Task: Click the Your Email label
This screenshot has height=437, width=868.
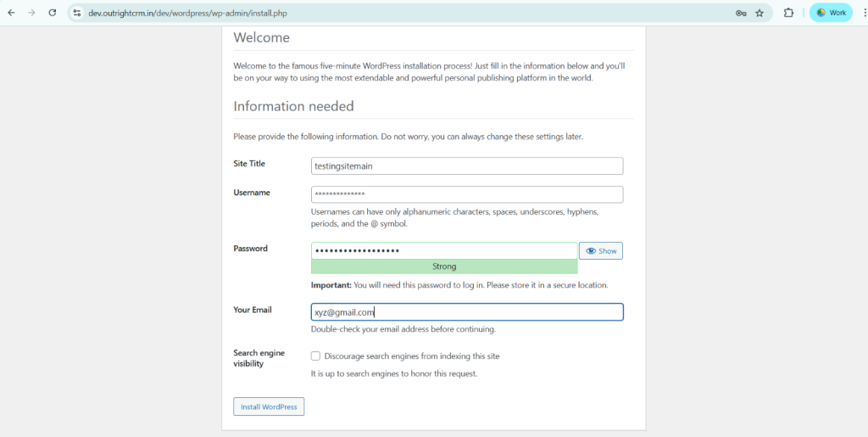Action: point(253,311)
